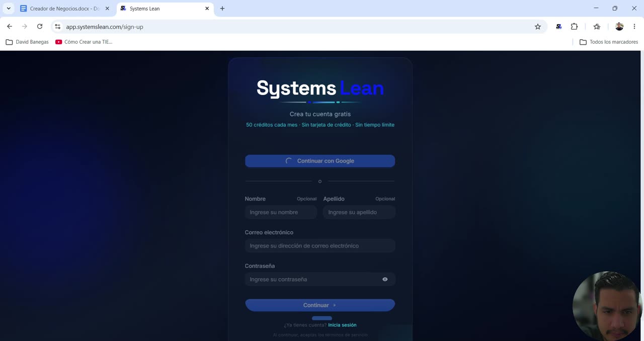644x341 pixels.
Task: Click the address bar URL
Action: tap(105, 27)
